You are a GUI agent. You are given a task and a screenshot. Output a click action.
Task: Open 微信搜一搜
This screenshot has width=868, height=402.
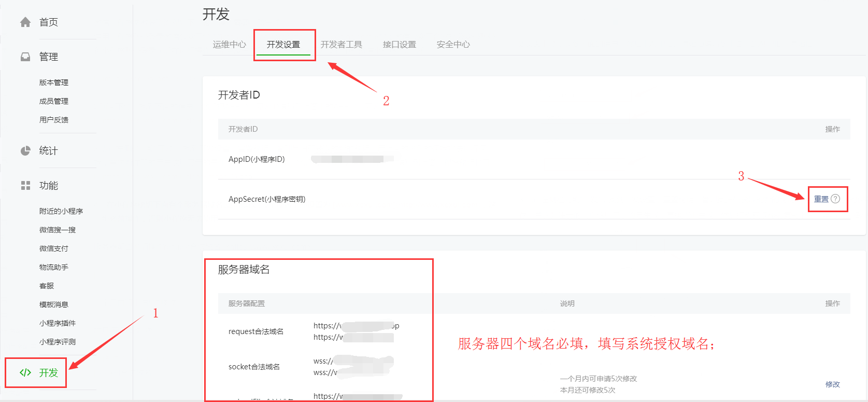58,230
